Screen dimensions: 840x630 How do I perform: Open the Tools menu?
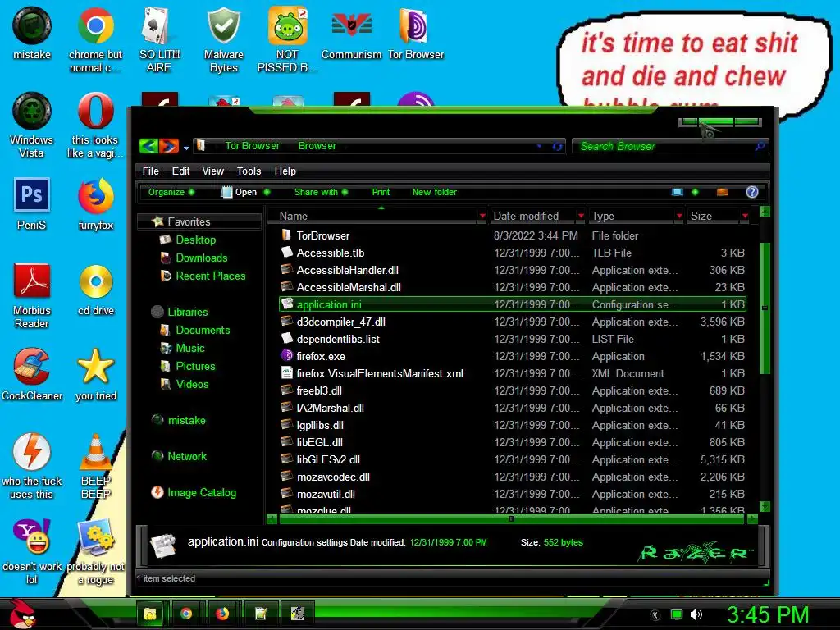[249, 171]
